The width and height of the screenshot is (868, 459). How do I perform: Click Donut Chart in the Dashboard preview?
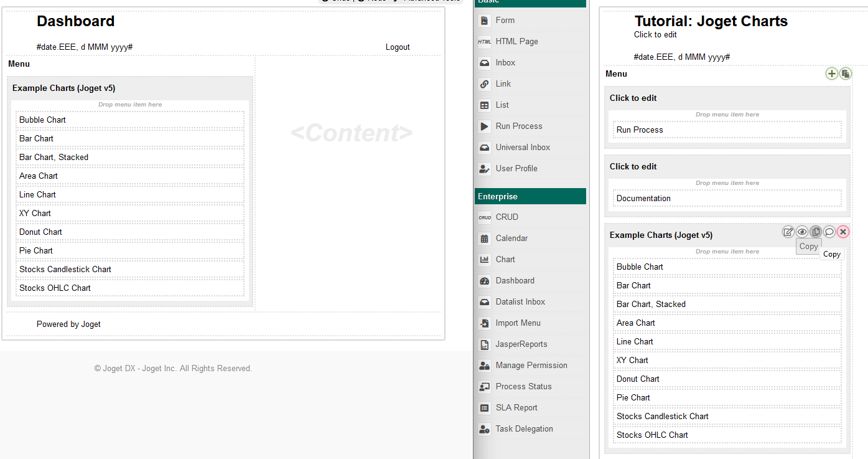pos(40,232)
